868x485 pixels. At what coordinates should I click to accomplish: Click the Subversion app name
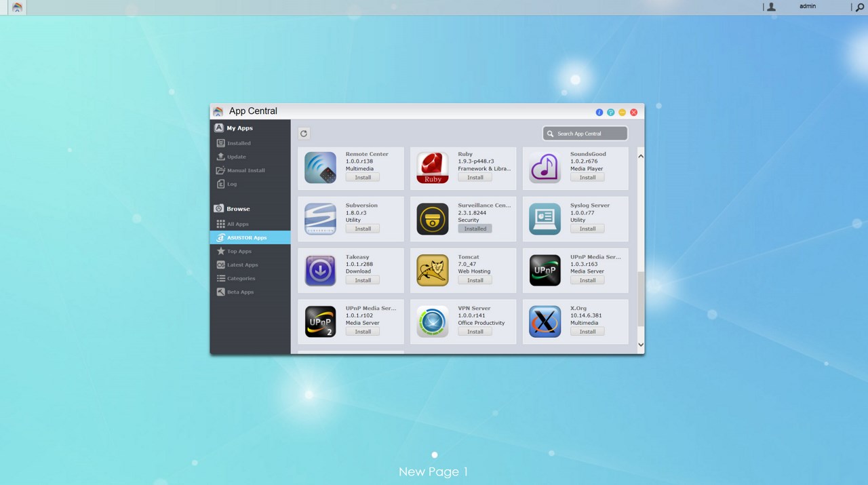coord(361,205)
